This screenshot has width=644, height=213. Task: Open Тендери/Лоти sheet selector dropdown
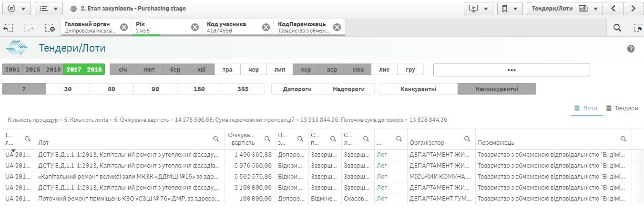pos(564,9)
